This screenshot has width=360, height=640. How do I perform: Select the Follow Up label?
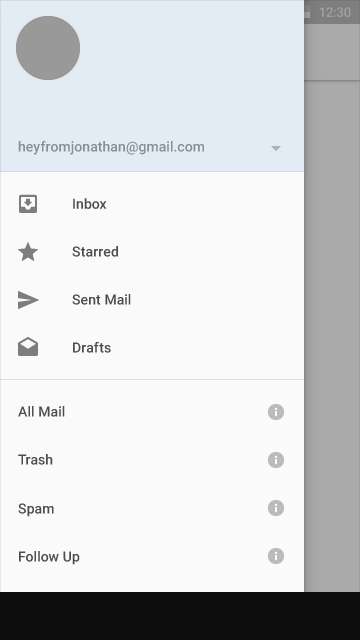pyautogui.click(x=49, y=557)
